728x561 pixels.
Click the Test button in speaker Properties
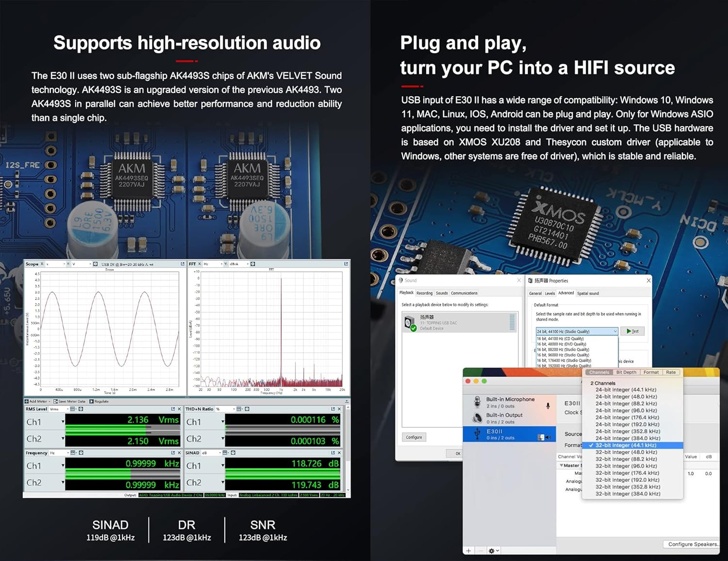coord(632,331)
